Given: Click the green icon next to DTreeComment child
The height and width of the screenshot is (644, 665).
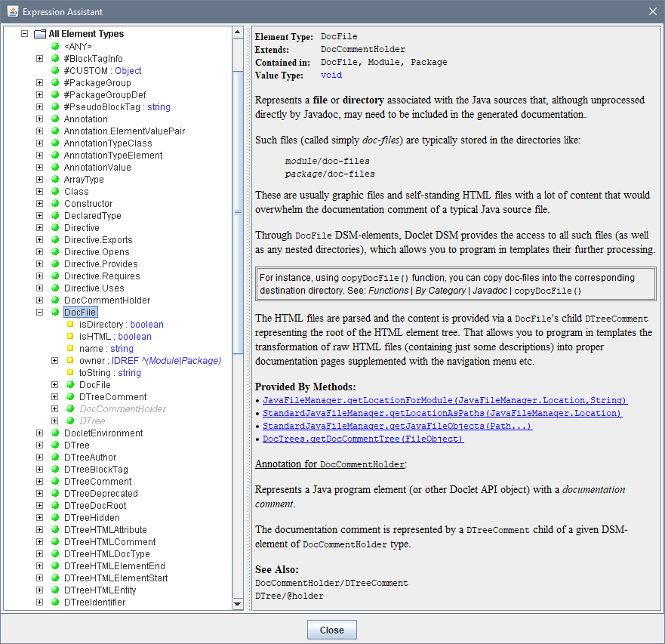Looking at the screenshot, I should click(x=70, y=397).
